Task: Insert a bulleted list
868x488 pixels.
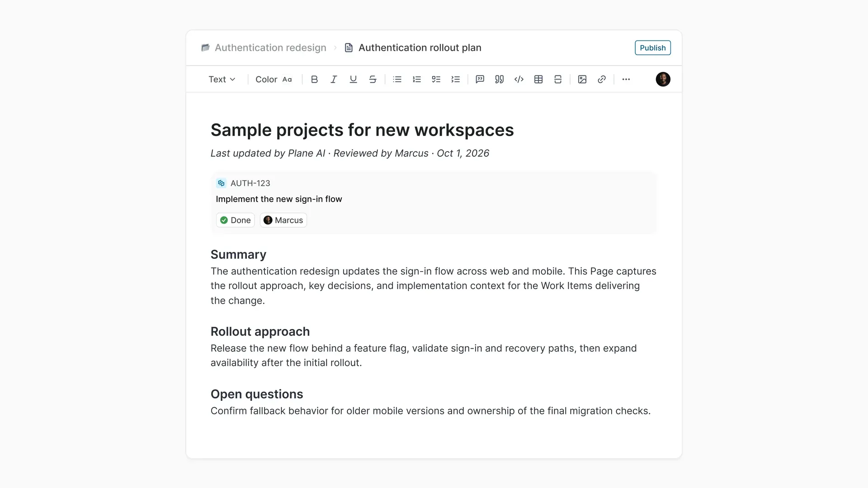Action: (x=397, y=80)
